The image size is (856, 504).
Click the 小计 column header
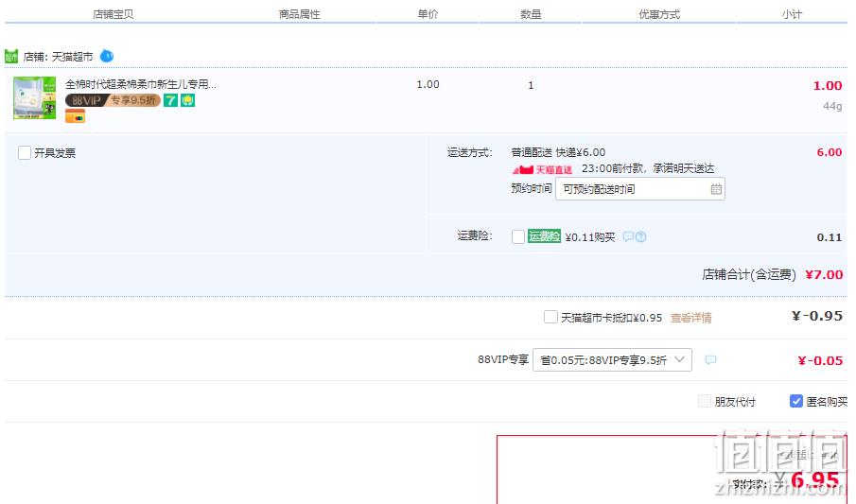[x=792, y=15]
